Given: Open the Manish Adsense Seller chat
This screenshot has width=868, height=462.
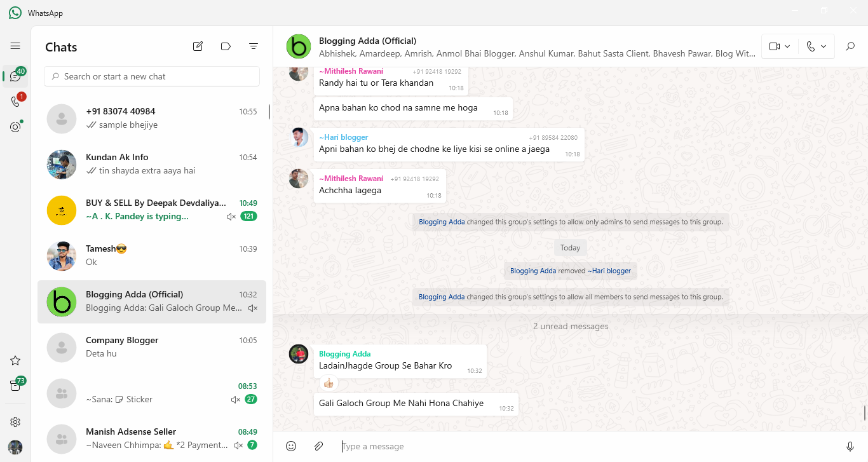Looking at the screenshot, I should 152,438.
